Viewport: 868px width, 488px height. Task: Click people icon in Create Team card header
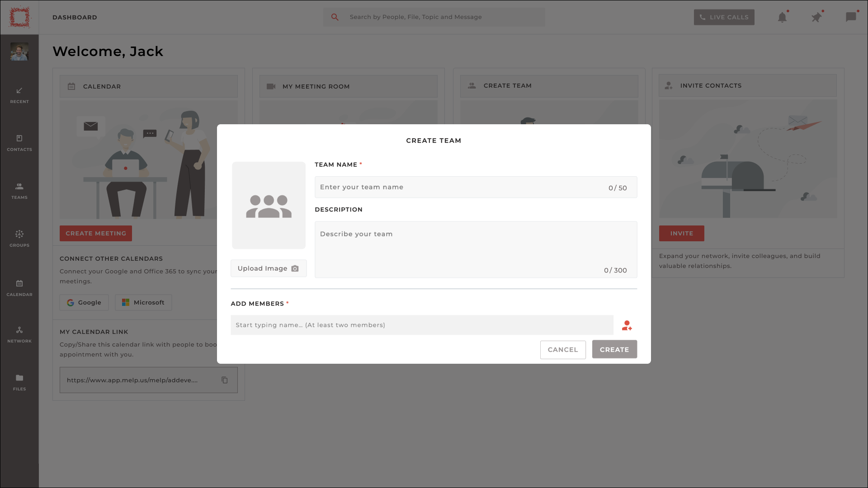[472, 85]
